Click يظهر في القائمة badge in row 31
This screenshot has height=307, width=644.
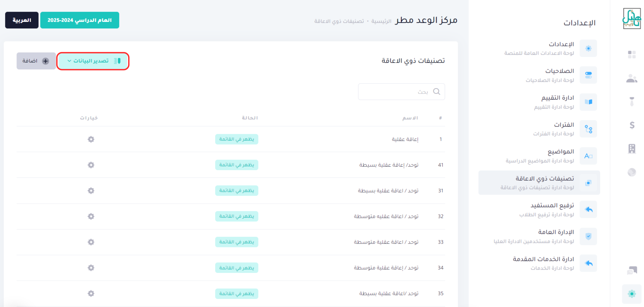coord(237,191)
